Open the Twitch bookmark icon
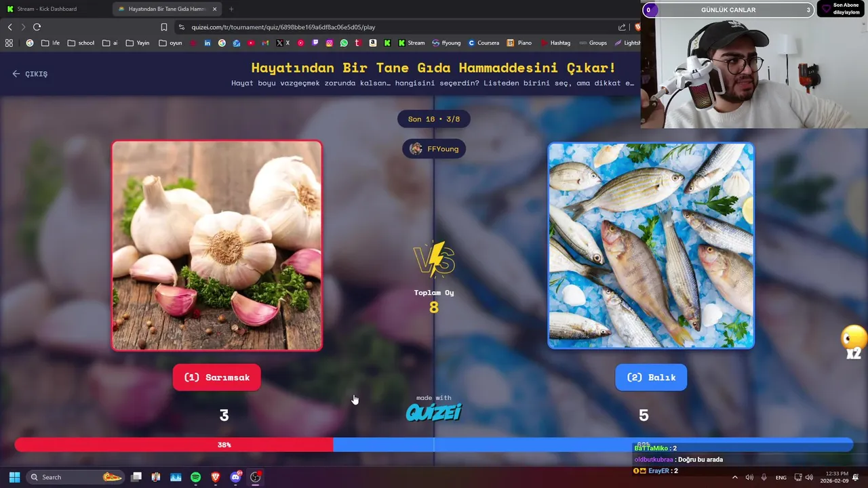Screen dimensions: 868x488 (x=315, y=43)
